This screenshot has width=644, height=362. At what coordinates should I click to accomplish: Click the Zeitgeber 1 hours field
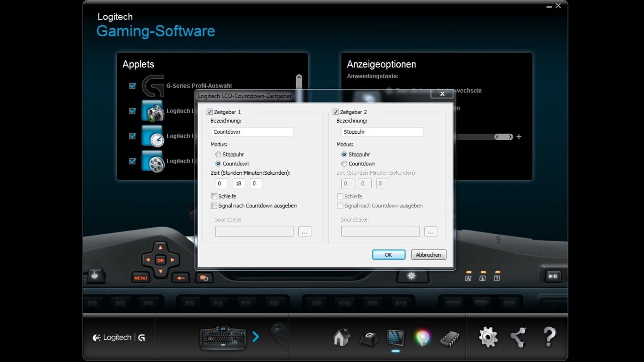click(221, 183)
